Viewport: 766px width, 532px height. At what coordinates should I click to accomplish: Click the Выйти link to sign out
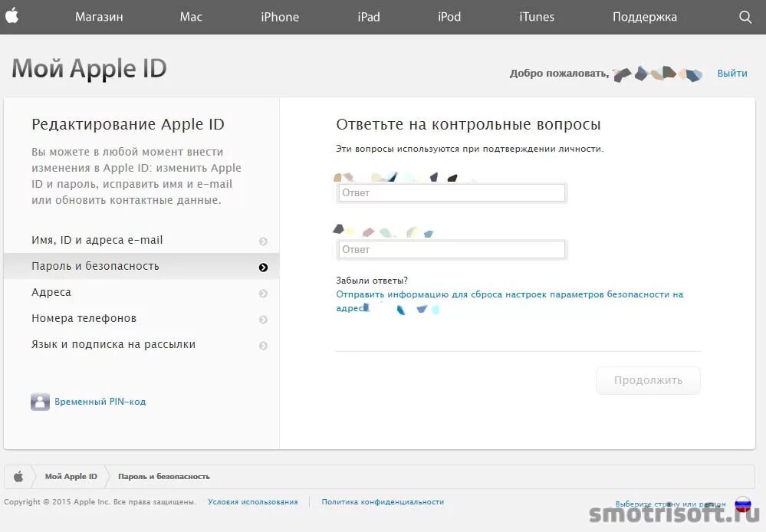pos(731,73)
